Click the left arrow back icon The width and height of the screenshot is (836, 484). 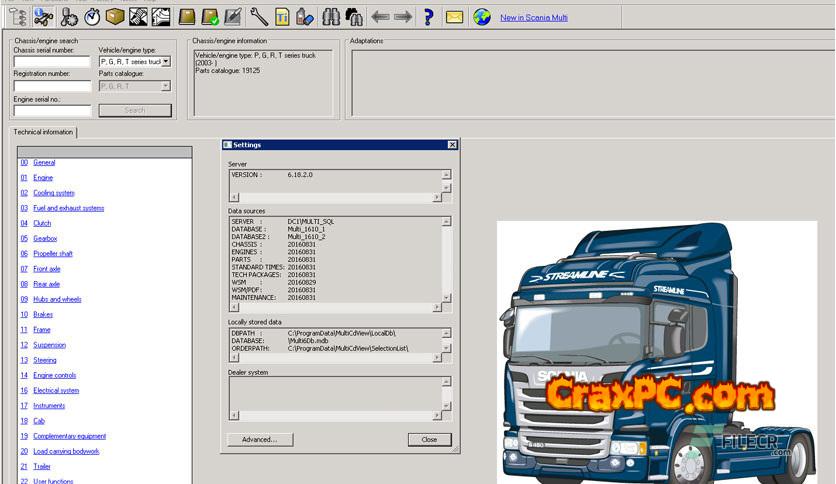(380, 17)
